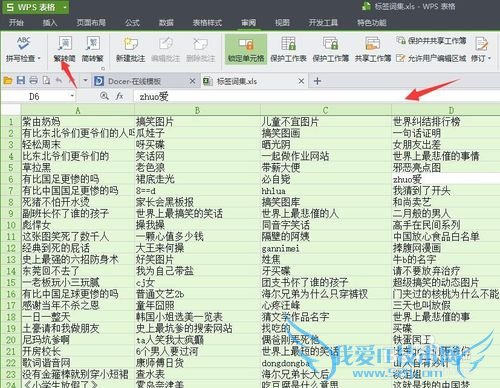500x388 pixels.
Task: Expand the 拼写检查 dropdown arrow
Action: point(39,58)
